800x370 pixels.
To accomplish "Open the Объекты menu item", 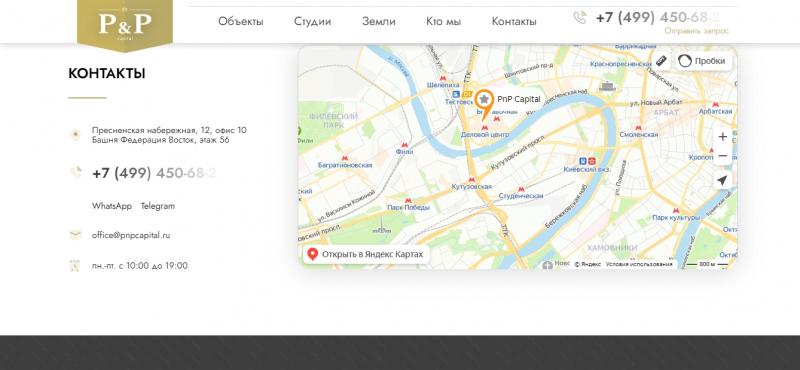I will click(x=241, y=21).
